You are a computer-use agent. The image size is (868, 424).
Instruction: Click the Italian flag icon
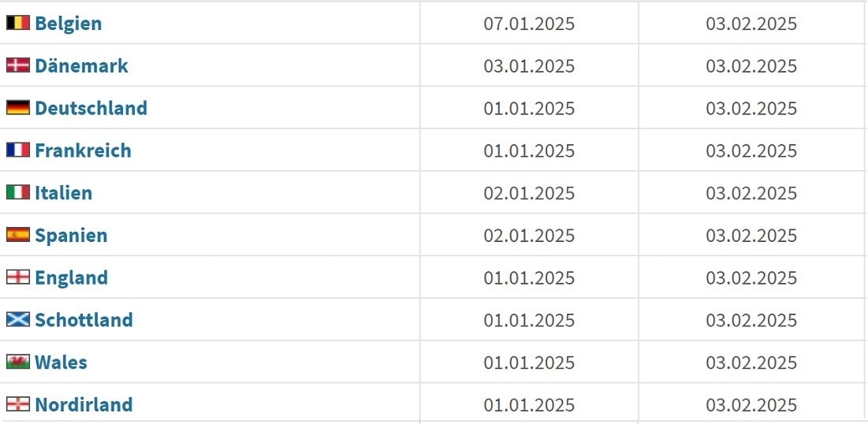(17, 192)
